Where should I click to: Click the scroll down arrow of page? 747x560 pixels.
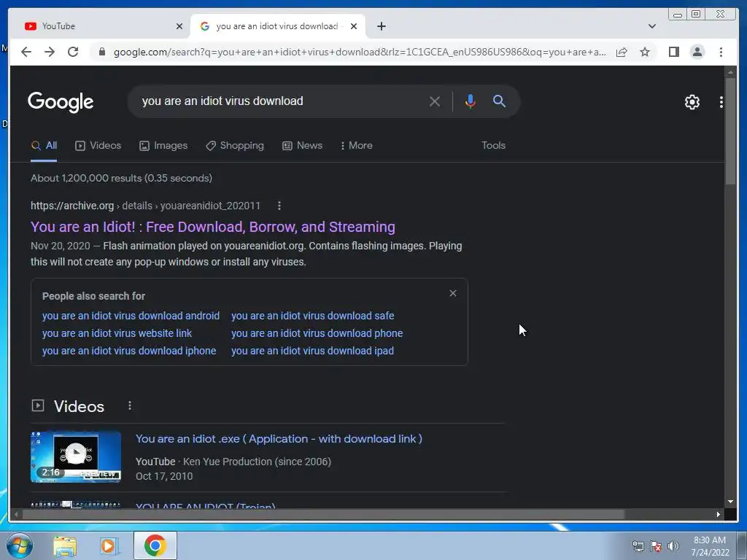730,502
